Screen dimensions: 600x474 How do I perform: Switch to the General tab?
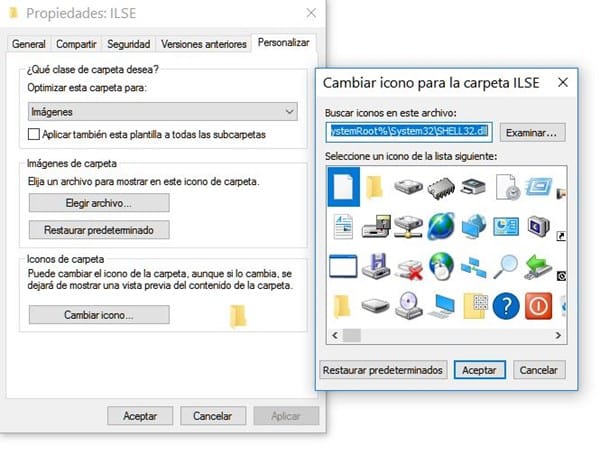coord(29,44)
